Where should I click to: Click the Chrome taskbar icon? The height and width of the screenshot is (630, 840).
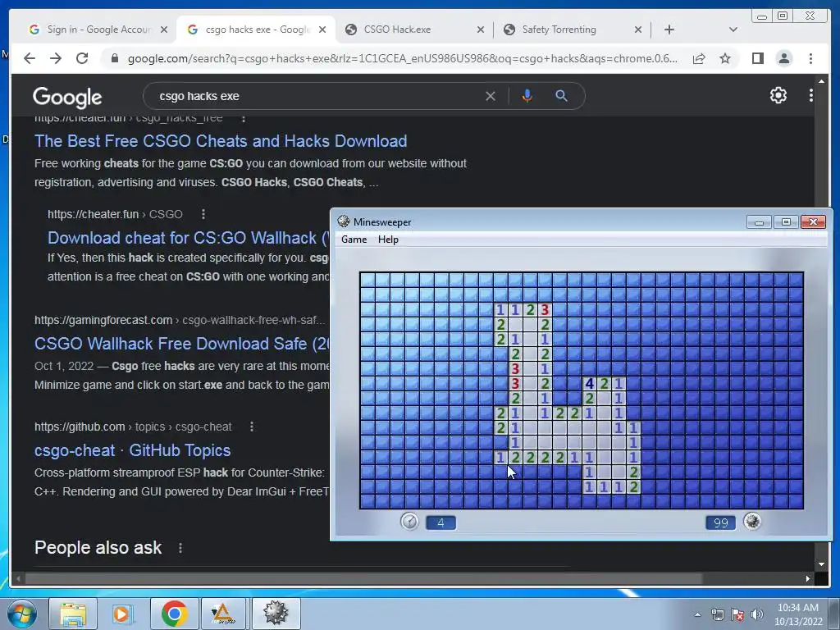click(x=174, y=614)
